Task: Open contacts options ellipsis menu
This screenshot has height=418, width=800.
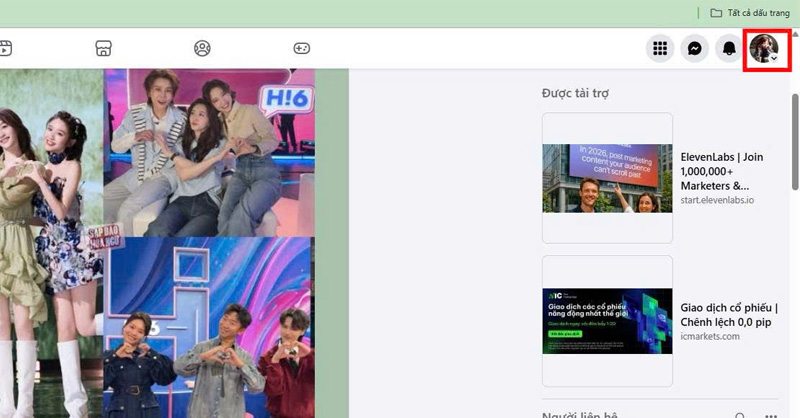Action: (x=770, y=414)
